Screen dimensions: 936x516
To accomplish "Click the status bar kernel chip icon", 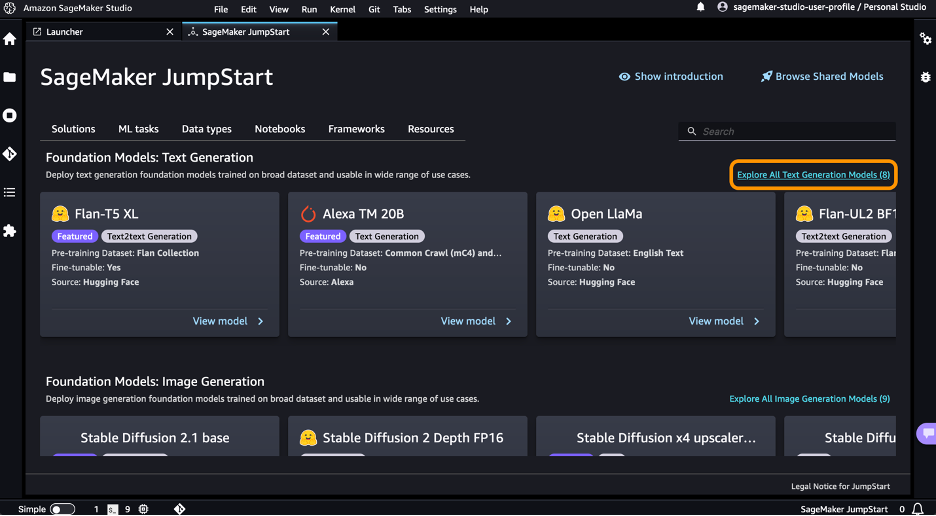I will (x=143, y=509).
